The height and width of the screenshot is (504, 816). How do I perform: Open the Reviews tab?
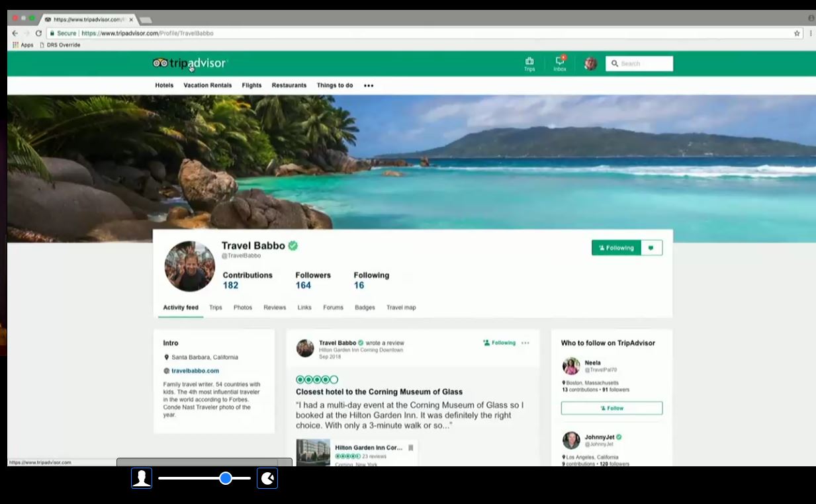click(x=275, y=308)
